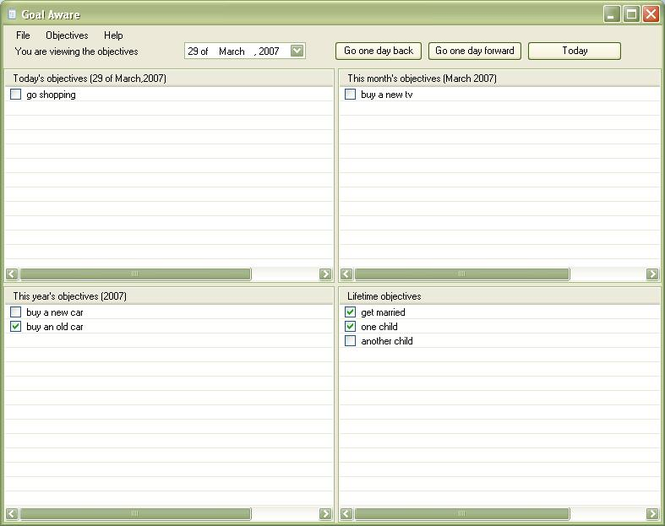Click left arrow of This year's objectives scrollbar
The width and height of the screenshot is (665, 526).
click(12, 514)
